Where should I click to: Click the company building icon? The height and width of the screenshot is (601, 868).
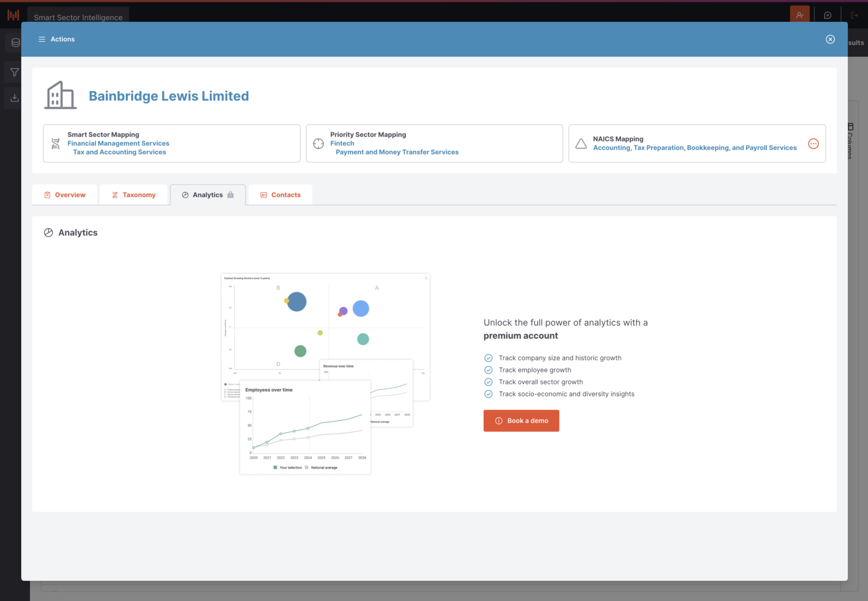[60, 96]
